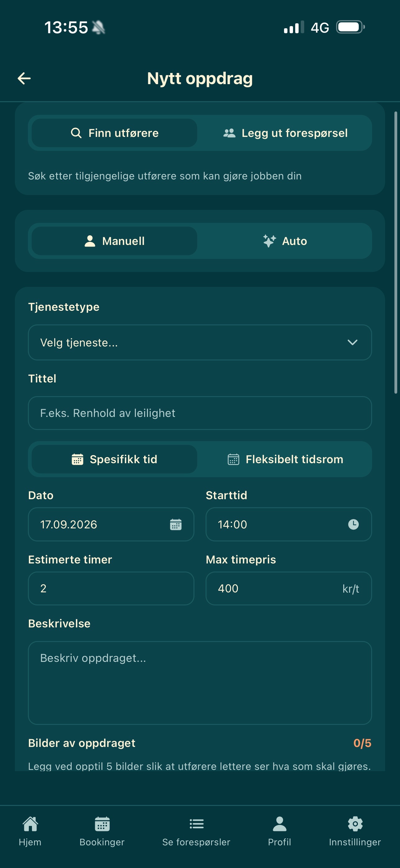Edit Estimerte timer value 2

point(111,588)
